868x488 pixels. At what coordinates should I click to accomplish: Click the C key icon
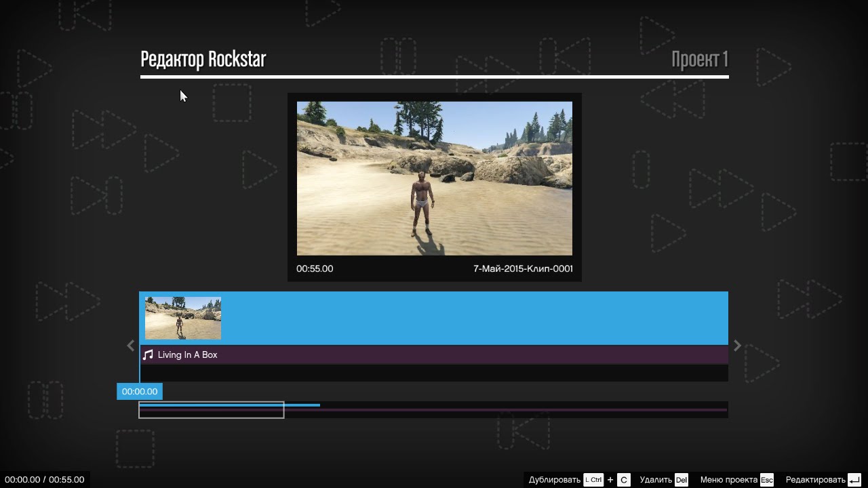tap(624, 480)
